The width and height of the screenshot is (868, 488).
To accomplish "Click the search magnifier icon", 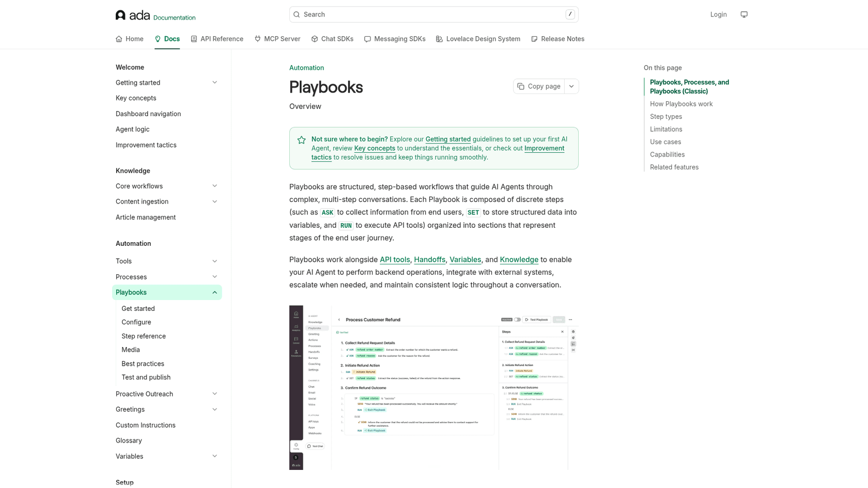I will 297,14.
